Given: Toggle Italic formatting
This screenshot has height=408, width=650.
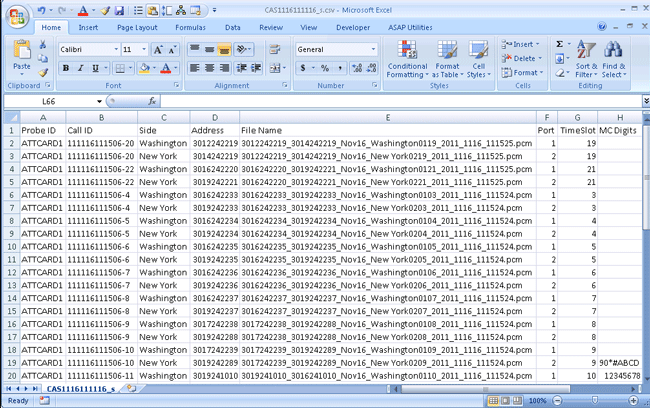Looking at the screenshot, I should (x=80, y=68).
